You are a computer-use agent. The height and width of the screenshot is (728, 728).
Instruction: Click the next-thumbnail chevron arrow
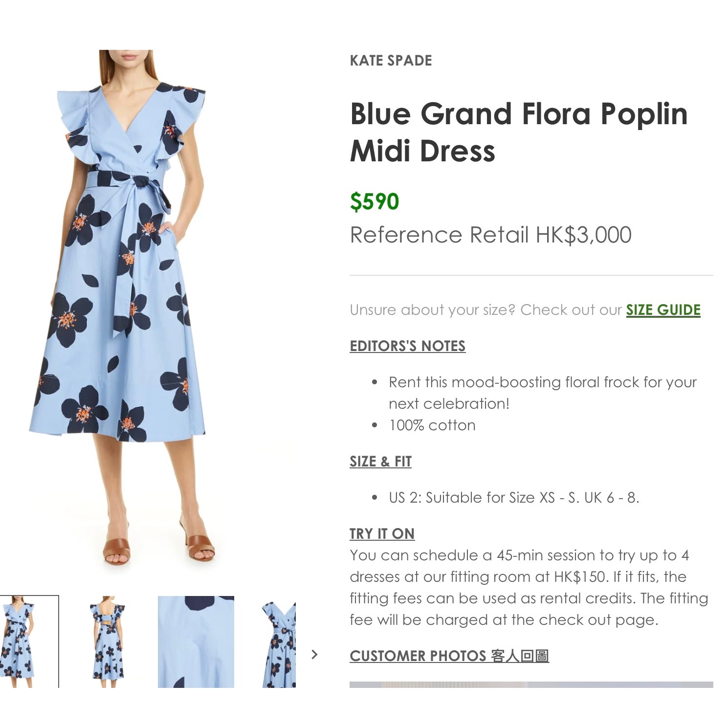click(x=314, y=654)
